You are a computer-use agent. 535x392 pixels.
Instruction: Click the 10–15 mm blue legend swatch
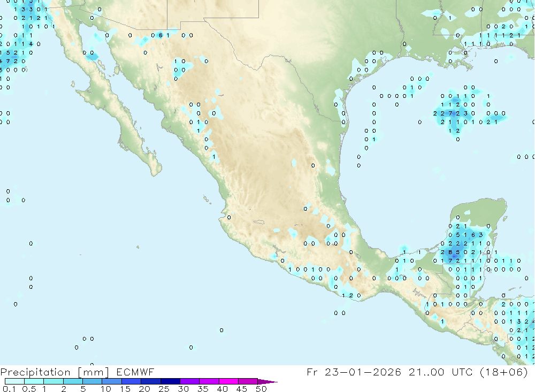[112, 381]
